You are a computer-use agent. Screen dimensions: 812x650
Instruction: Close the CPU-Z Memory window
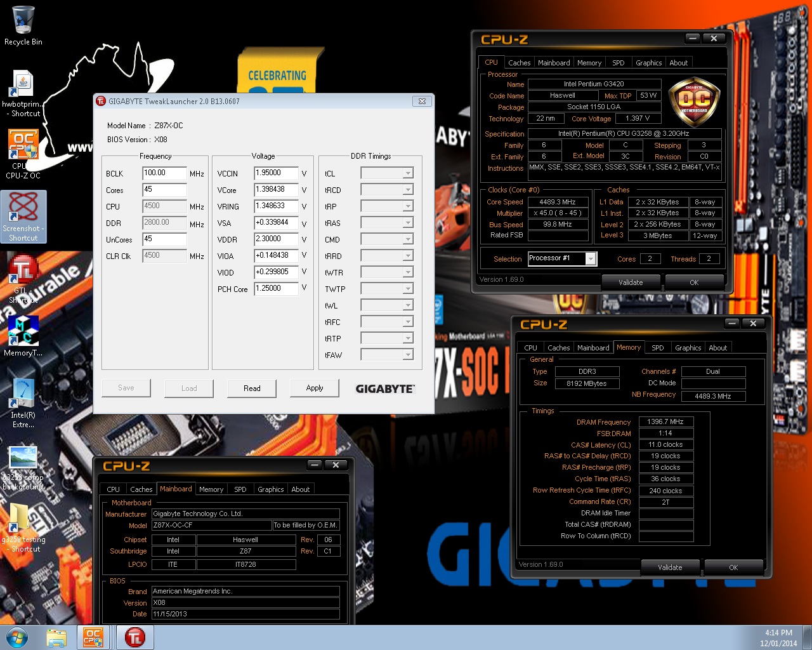point(753,323)
